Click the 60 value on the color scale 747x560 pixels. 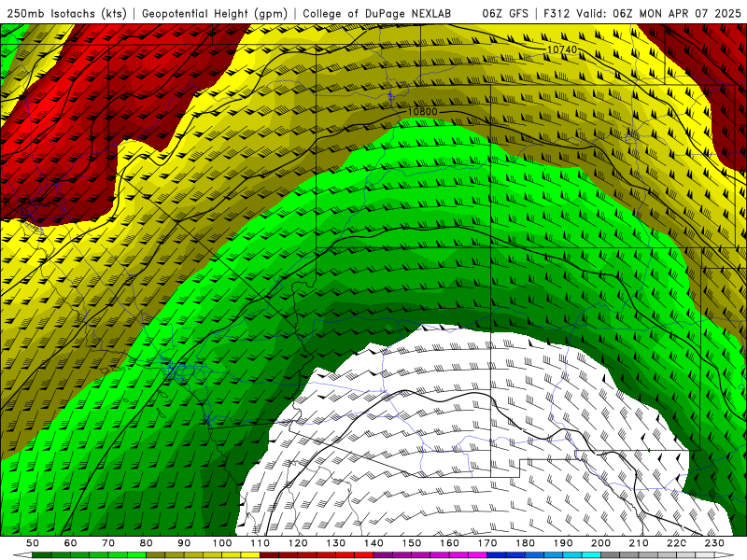pos(70,543)
